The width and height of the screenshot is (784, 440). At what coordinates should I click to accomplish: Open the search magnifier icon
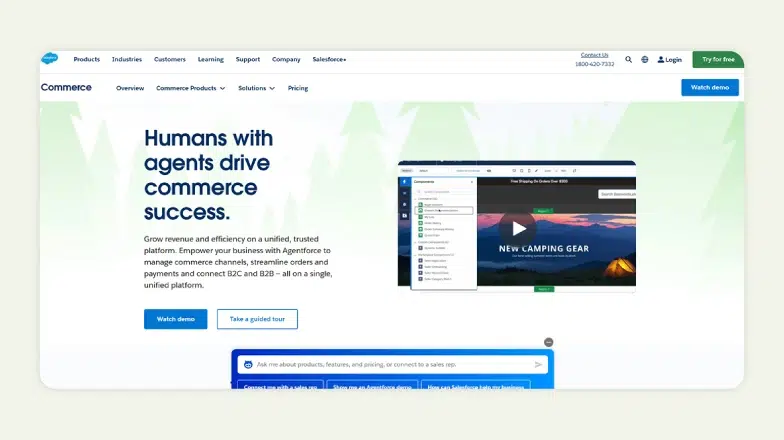[x=629, y=59]
